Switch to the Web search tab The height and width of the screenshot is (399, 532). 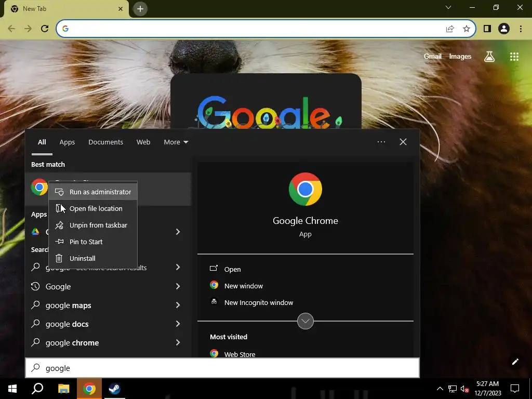point(143,142)
